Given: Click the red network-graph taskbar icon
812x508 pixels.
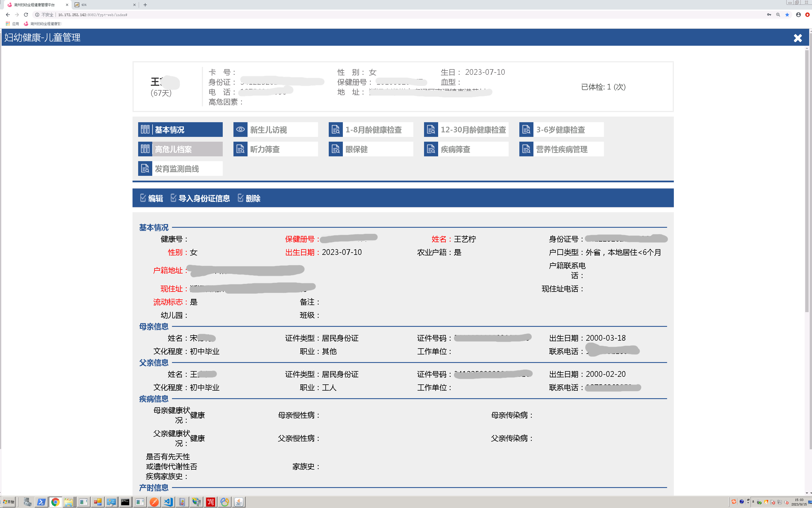Looking at the screenshot, I should 210,502.
